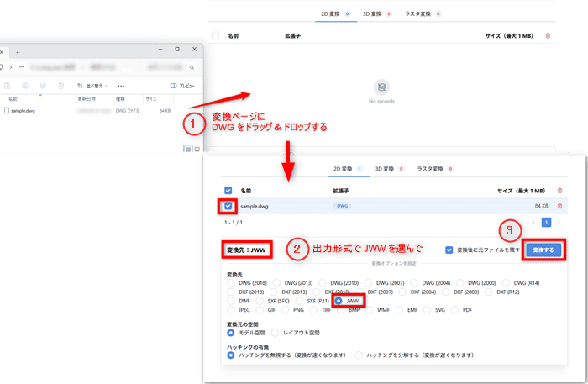Image resolution: width=588 pixels, height=384 pixels.
Task: Click the Rename icon in Explorer toolbar
Action: (25, 86)
